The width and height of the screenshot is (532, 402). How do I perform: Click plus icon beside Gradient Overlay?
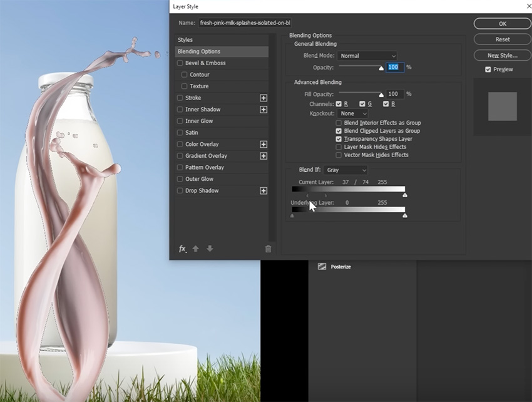tap(263, 156)
